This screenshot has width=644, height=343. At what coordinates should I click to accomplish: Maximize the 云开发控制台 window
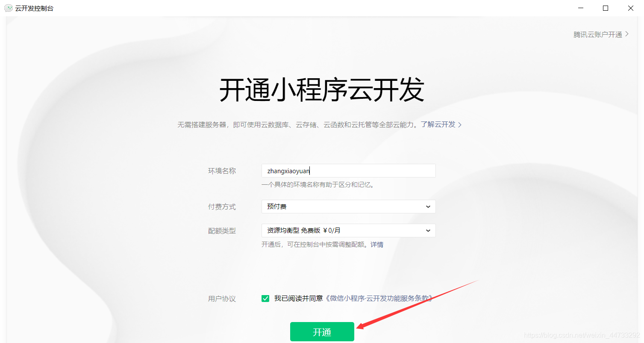click(606, 8)
